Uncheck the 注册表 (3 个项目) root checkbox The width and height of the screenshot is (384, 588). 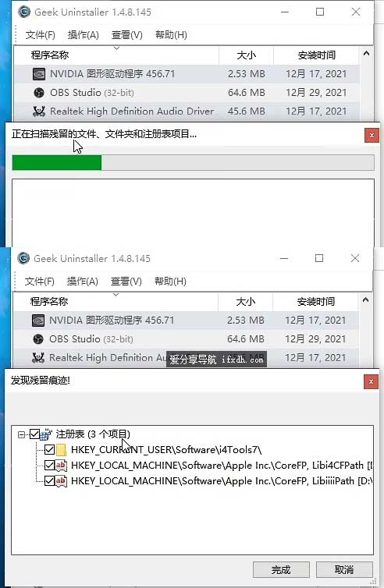pos(34,434)
